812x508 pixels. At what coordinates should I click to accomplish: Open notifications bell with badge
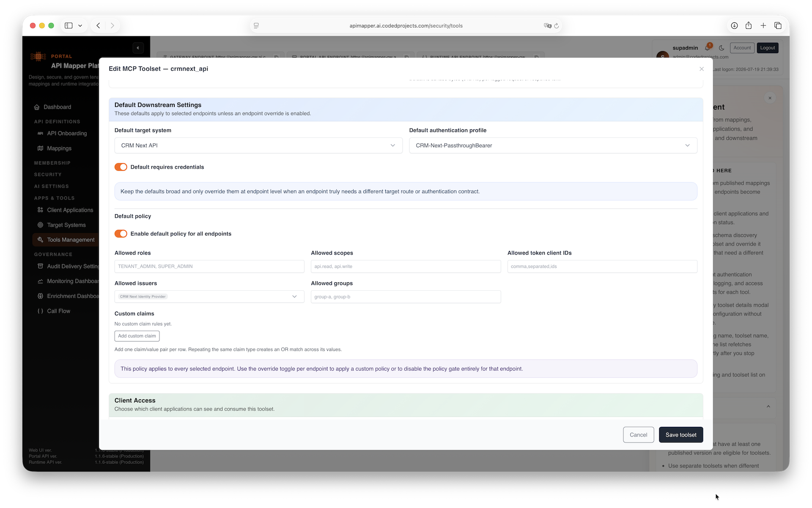click(708, 47)
